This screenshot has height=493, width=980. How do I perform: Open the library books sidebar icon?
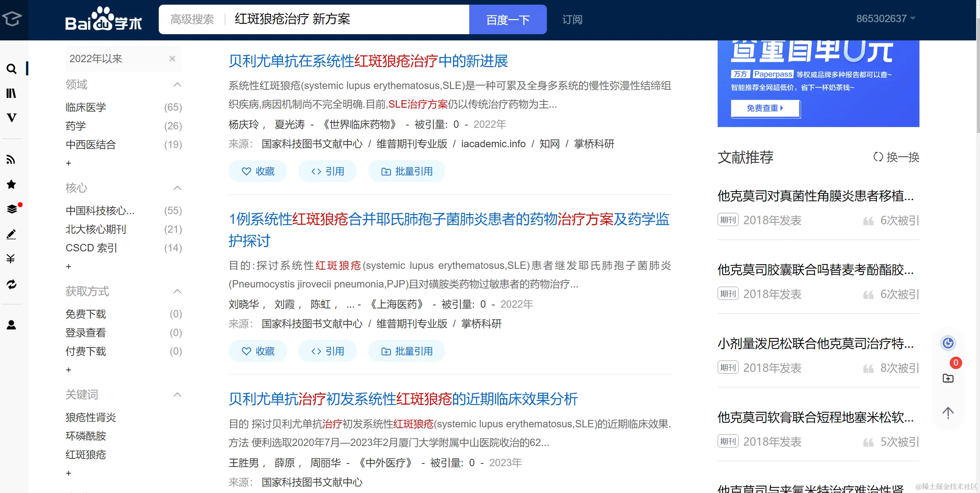point(12,93)
